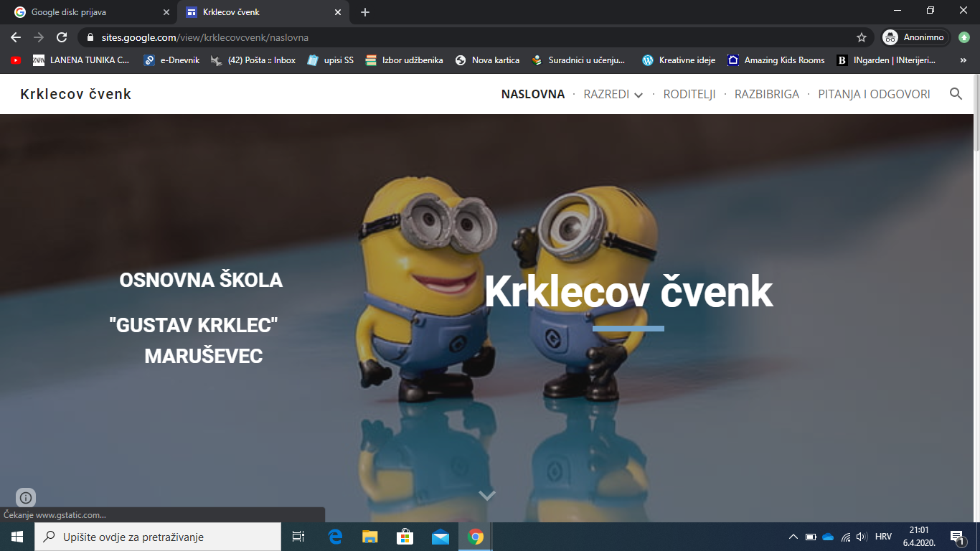Image resolution: width=980 pixels, height=551 pixels.
Task: Open the notification center icon
Action: coord(956,537)
